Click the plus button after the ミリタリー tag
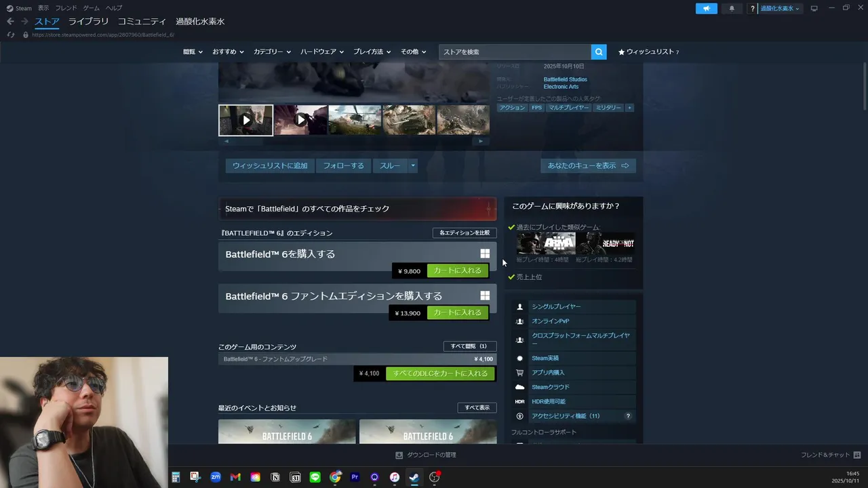Viewport: 868px width, 488px height. click(629, 108)
